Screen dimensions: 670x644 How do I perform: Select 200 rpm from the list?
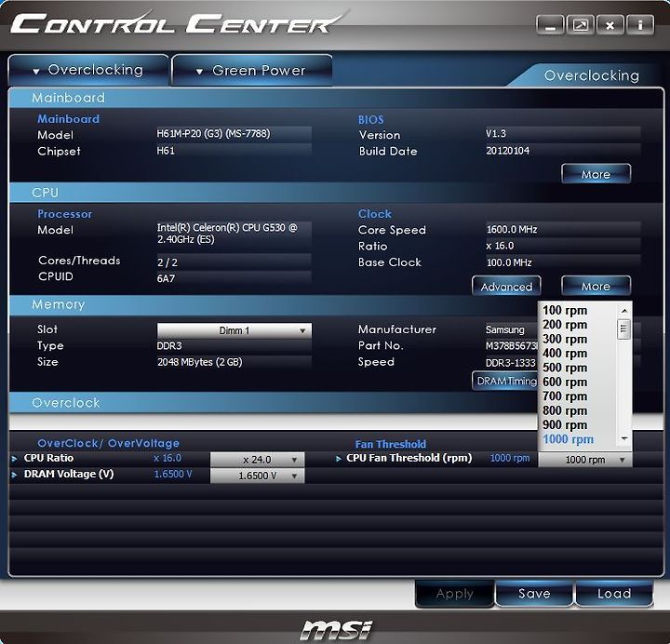click(x=565, y=325)
